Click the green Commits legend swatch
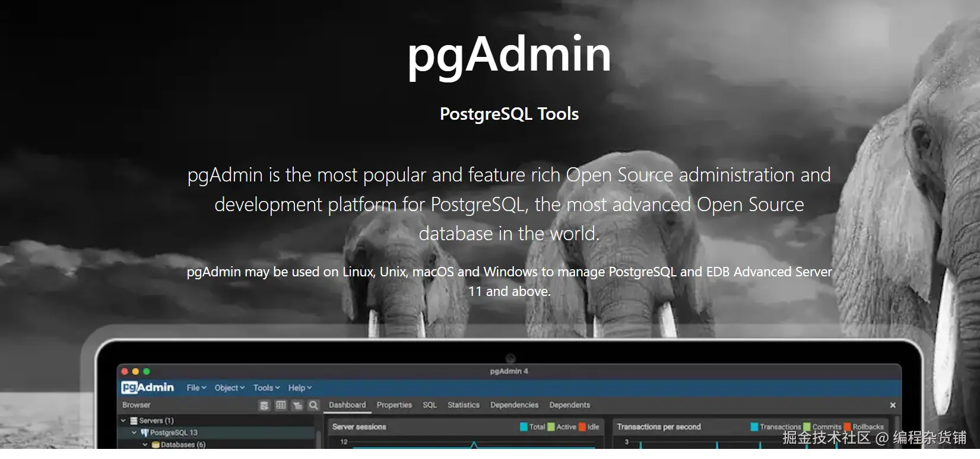Viewport: 980px width, 459px height. pyautogui.click(x=807, y=427)
